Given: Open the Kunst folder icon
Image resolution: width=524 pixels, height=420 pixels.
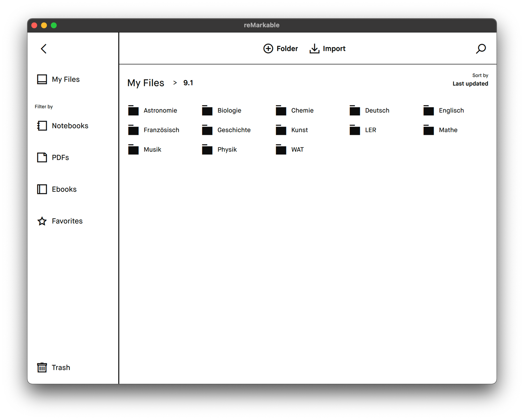Looking at the screenshot, I should coord(281,130).
